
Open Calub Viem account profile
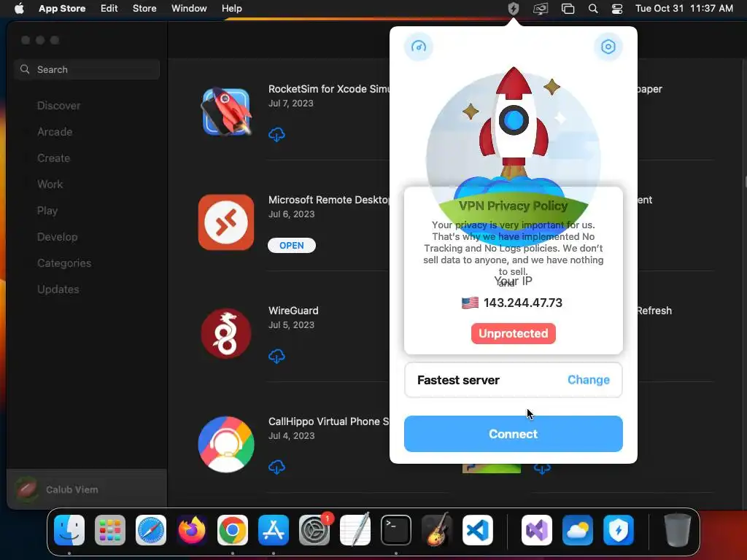click(x=87, y=489)
